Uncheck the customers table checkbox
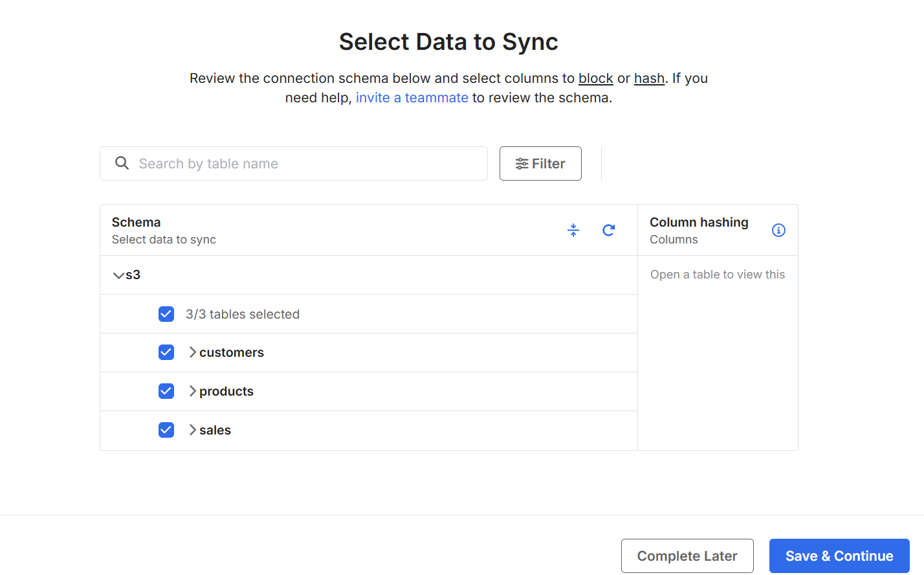Screen dimensions: 924x575 [x=166, y=352]
